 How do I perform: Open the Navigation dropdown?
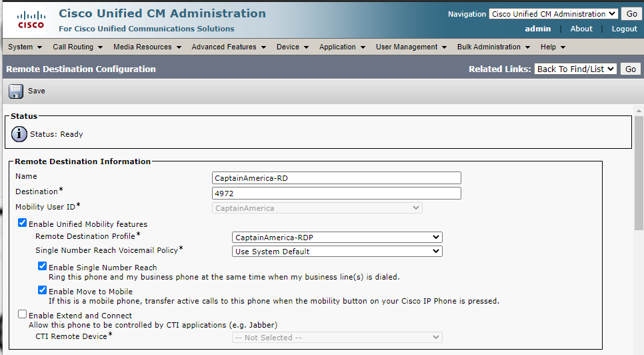(x=553, y=14)
